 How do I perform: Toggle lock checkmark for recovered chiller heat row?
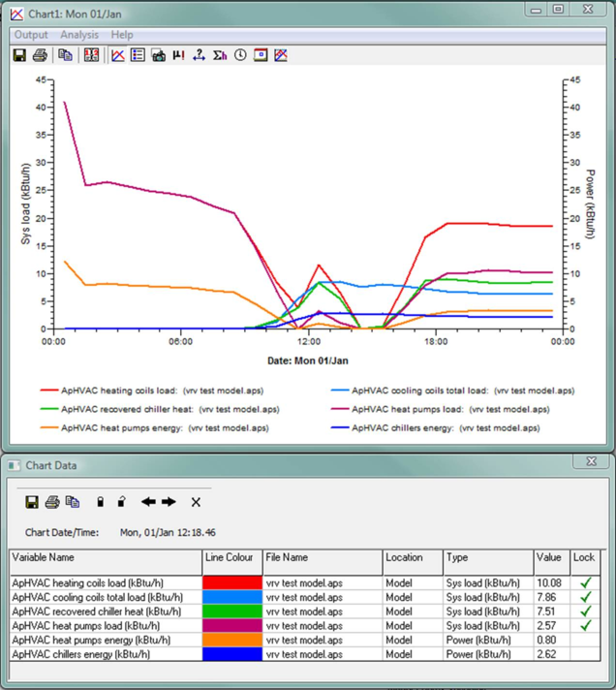click(x=585, y=612)
